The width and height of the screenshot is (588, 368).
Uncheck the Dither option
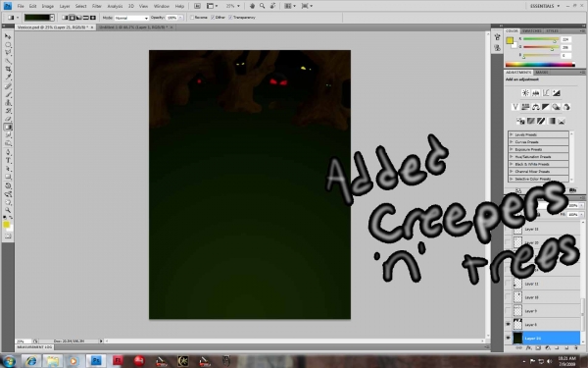pyautogui.click(x=213, y=18)
